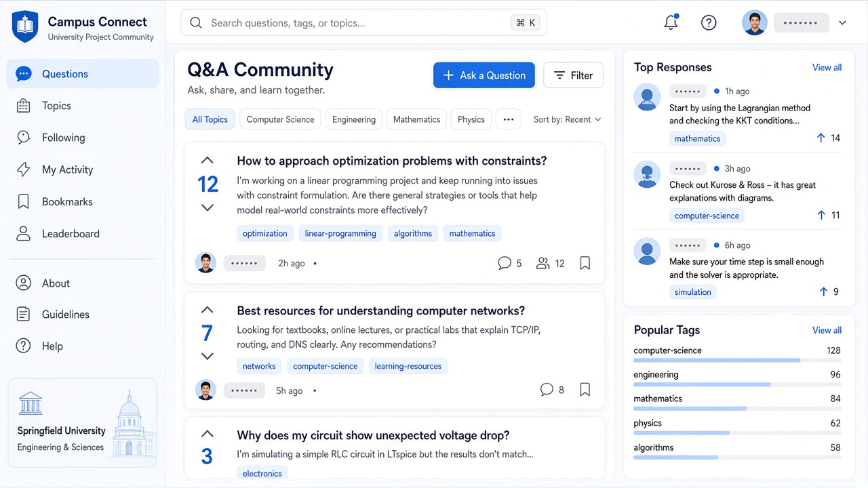Open the Springfield University card
Viewport: 868px width, 488px height.
[82, 422]
